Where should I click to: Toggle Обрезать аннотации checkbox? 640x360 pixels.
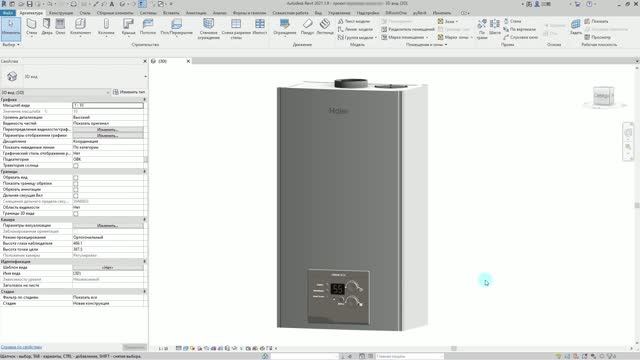pyautogui.click(x=76, y=190)
